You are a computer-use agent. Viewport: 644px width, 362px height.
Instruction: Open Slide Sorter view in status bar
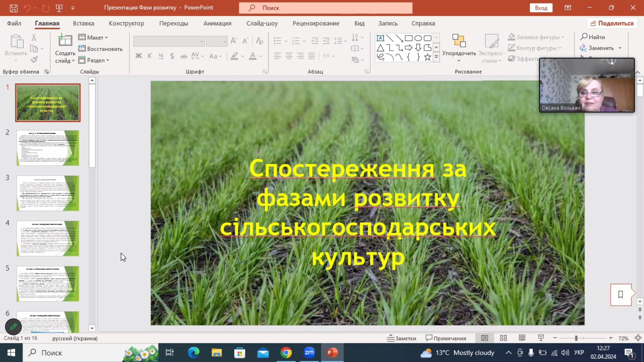(x=503, y=338)
